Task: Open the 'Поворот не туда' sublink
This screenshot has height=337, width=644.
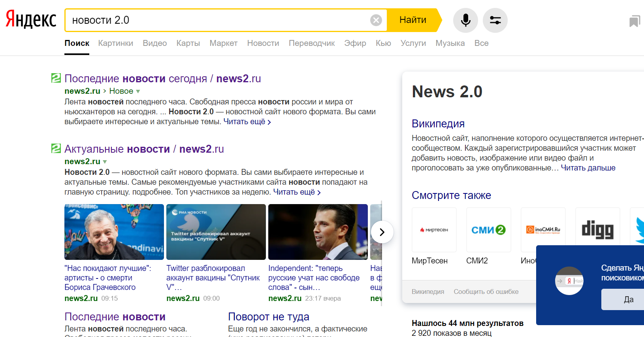Action: [x=269, y=317]
